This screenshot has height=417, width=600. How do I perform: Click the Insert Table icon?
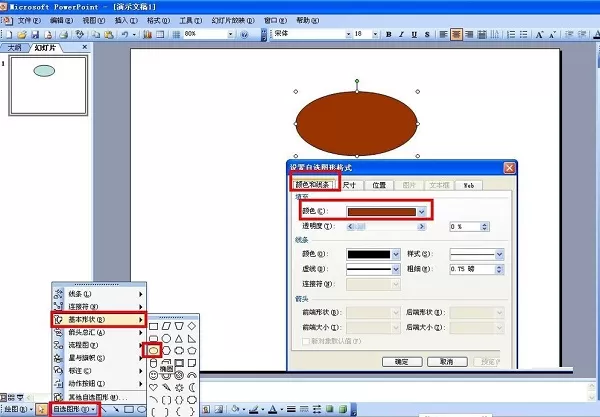coord(160,34)
